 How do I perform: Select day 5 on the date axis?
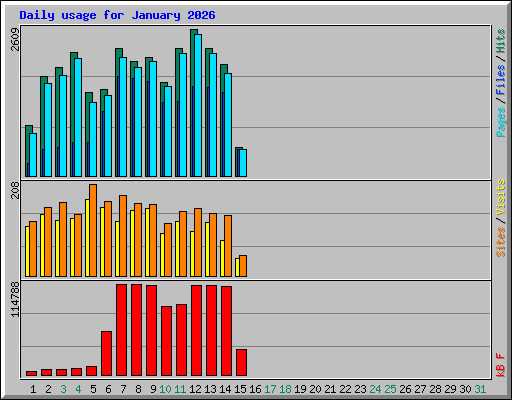93,389
